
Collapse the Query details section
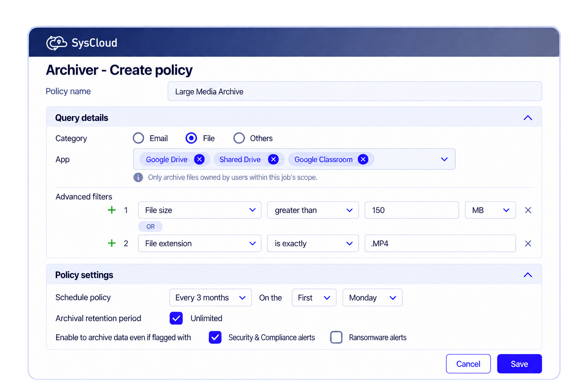528,118
